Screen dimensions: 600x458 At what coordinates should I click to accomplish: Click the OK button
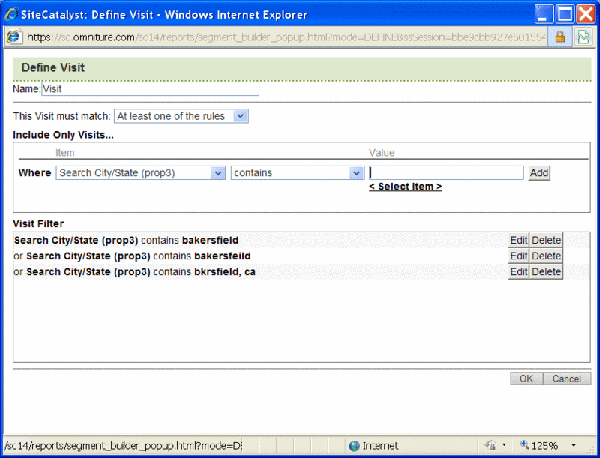coord(526,378)
